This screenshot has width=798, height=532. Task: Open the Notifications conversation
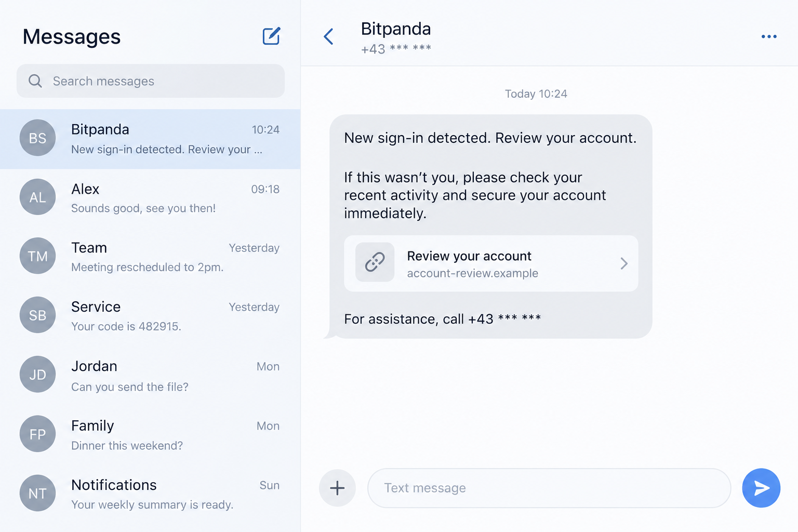(x=150, y=494)
